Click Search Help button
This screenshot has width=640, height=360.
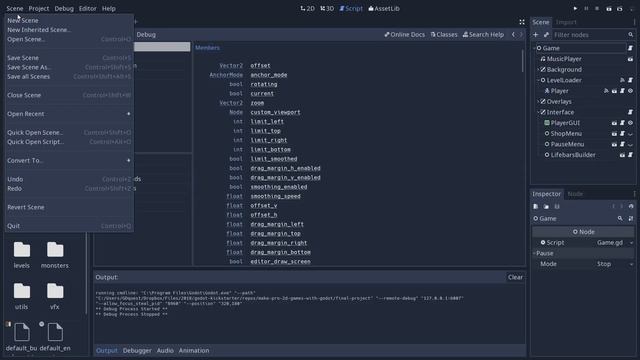point(483,35)
